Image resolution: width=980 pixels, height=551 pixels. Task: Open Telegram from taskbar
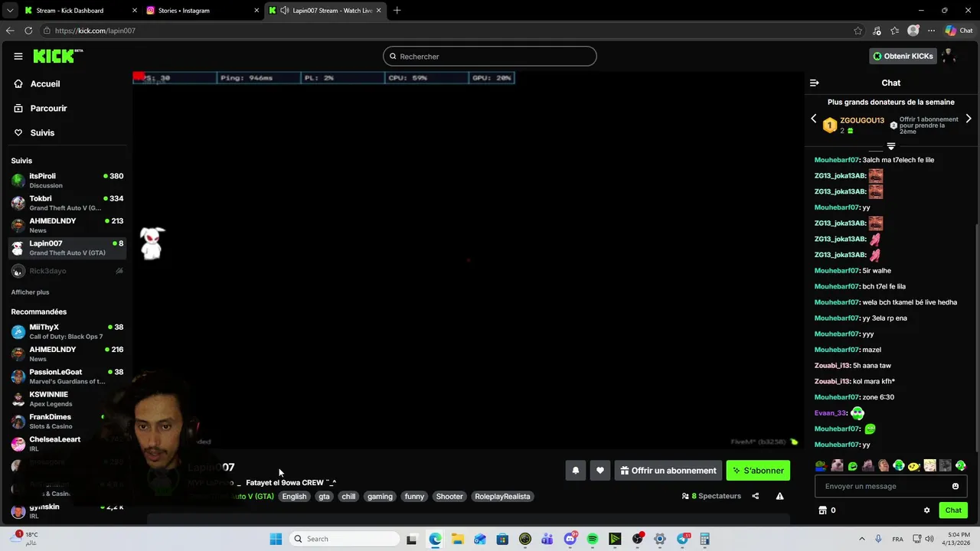(x=682, y=539)
